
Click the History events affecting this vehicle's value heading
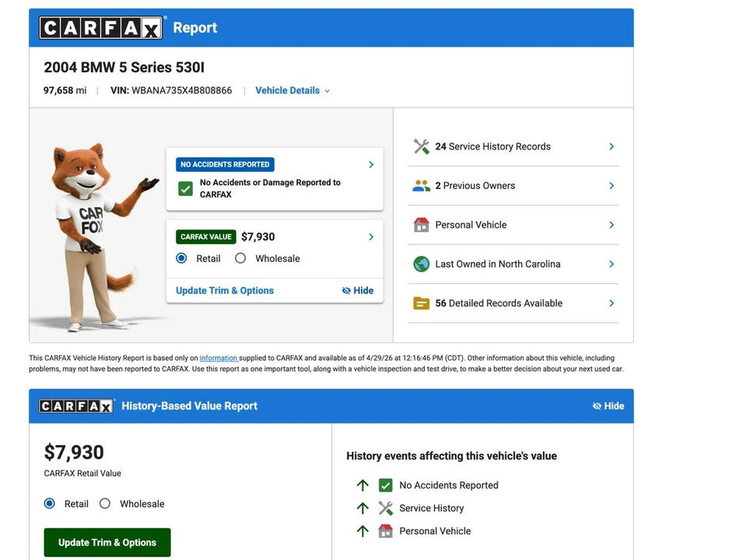point(451,456)
